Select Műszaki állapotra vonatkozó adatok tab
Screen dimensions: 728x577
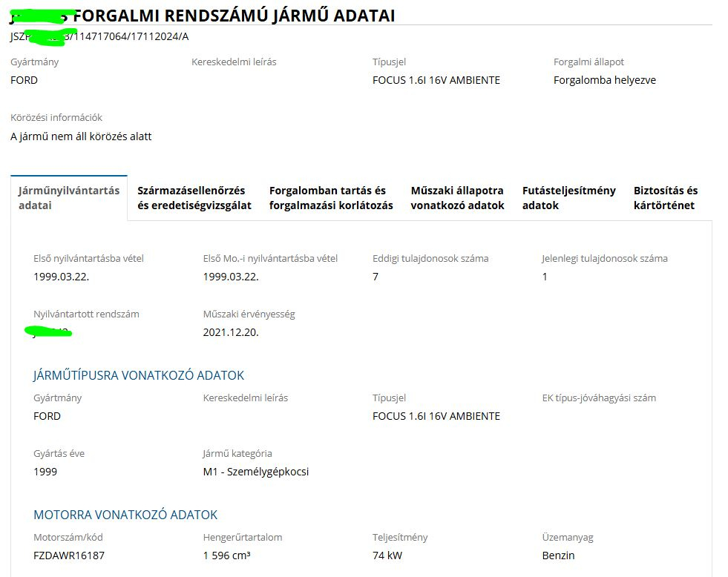coord(457,198)
